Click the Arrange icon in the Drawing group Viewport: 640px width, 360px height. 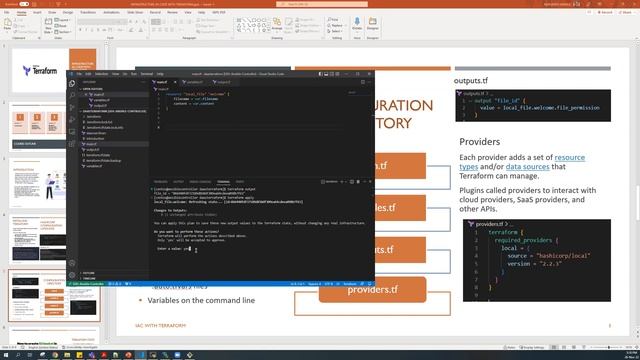click(277, 23)
